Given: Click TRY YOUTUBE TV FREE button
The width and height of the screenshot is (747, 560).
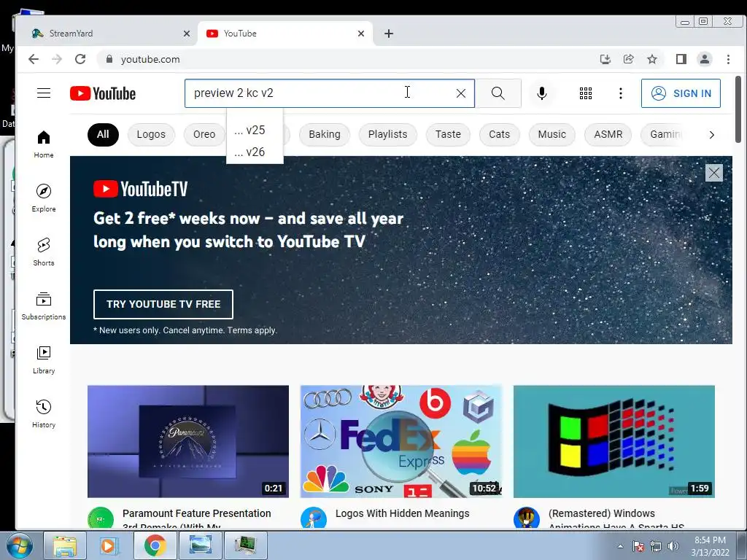Looking at the screenshot, I should pyautogui.click(x=163, y=304).
